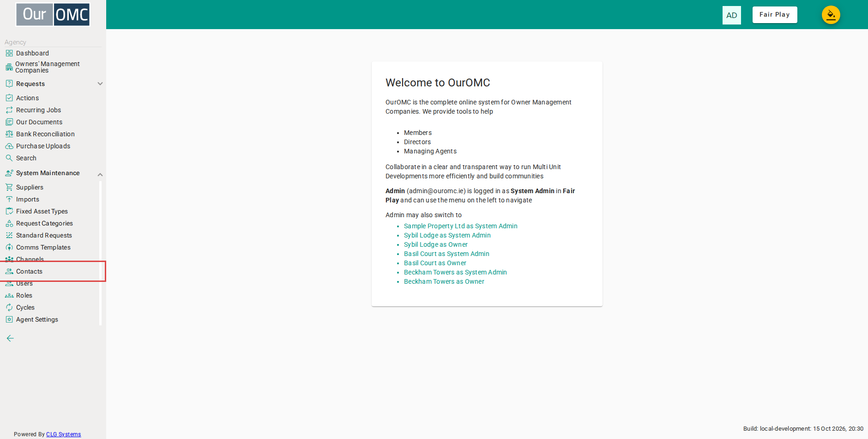
Task: Click the Standard Requests icon
Action: pyautogui.click(x=9, y=235)
